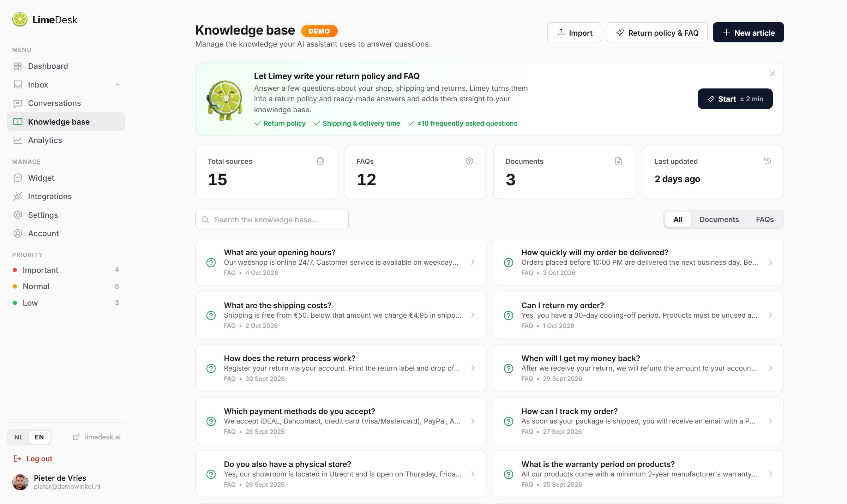
Task: Expand the return process FAQ chevron
Action: (473, 368)
